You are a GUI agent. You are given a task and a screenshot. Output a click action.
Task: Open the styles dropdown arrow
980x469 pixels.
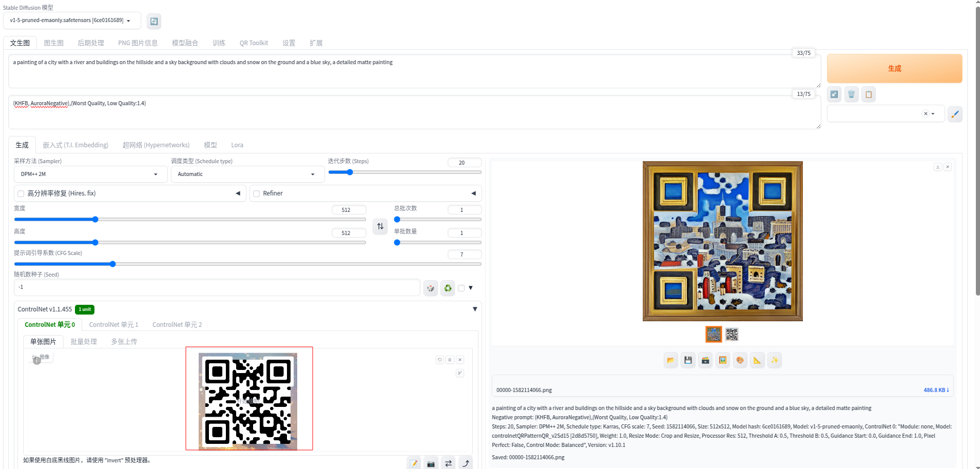point(933,114)
